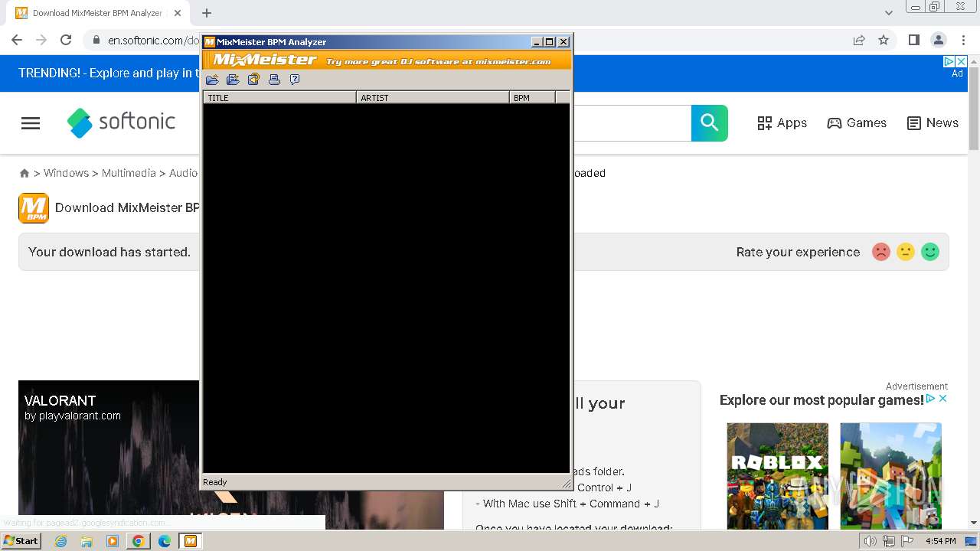
Task: Launch Internet Explorer from the taskbar
Action: click(x=61, y=541)
